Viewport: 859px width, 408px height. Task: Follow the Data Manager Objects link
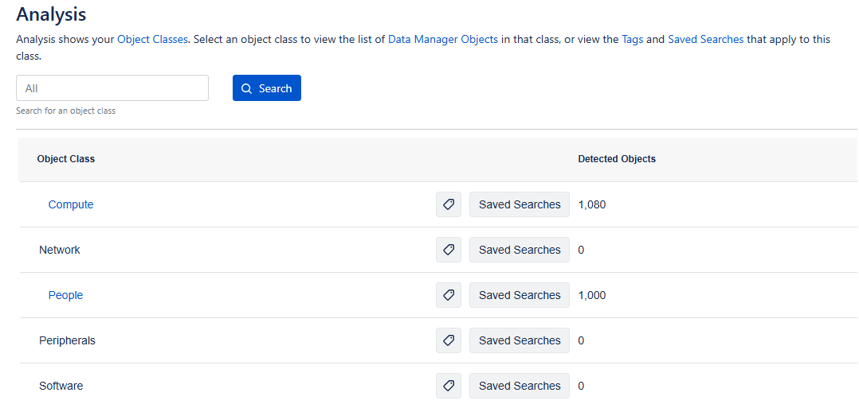pos(443,39)
